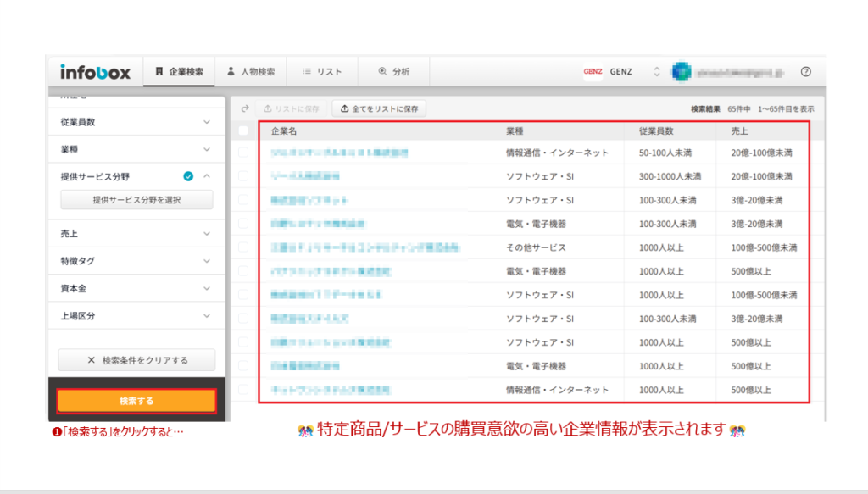
Task: Click the 人物検索 person icon
Action: point(231,71)
